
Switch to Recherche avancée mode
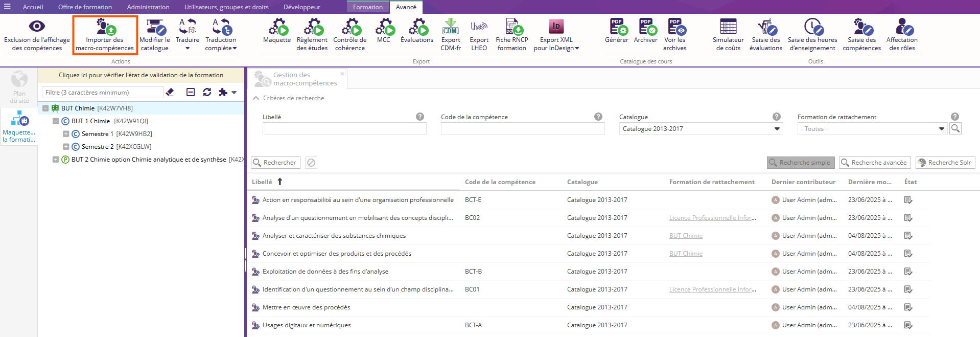874,163
